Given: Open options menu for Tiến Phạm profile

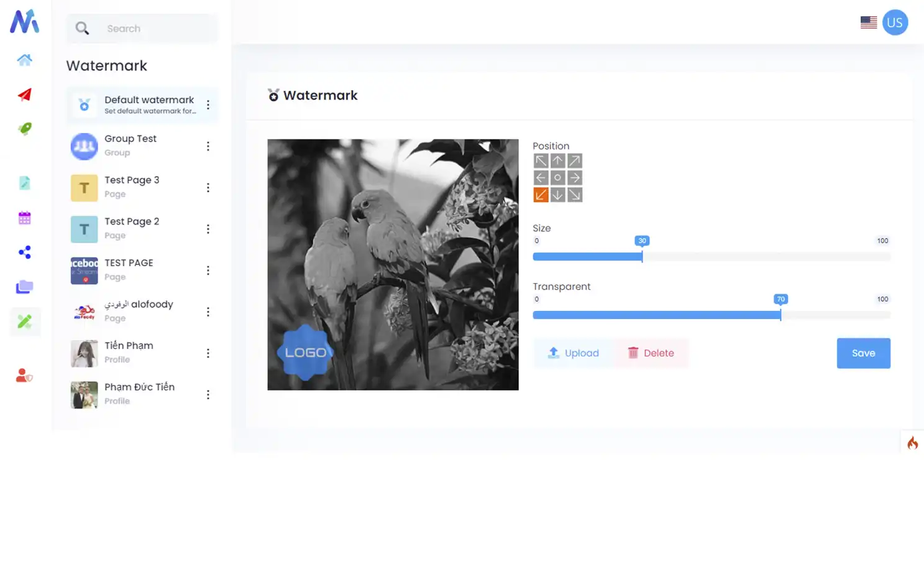Looking at the screenshot, I should tap(208, 353).
